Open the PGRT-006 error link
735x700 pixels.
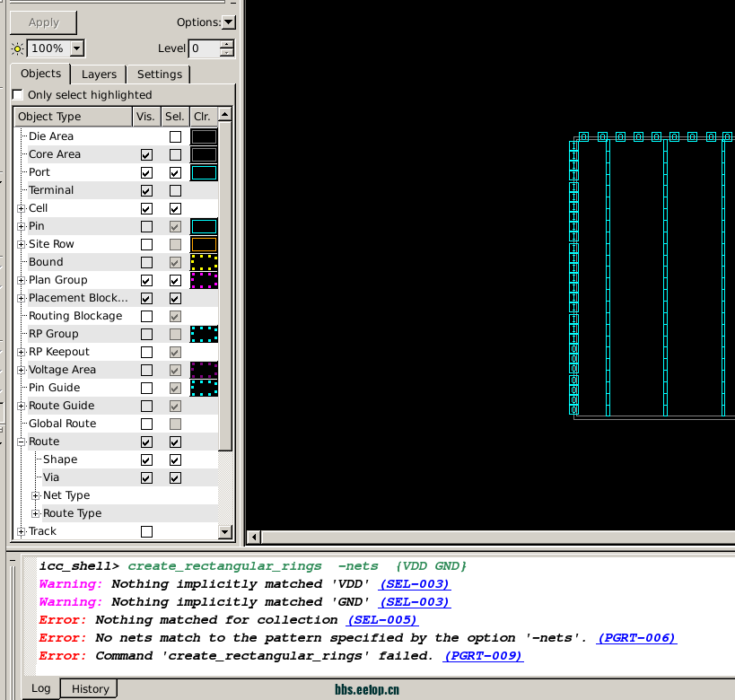click(x=636, y=638)
